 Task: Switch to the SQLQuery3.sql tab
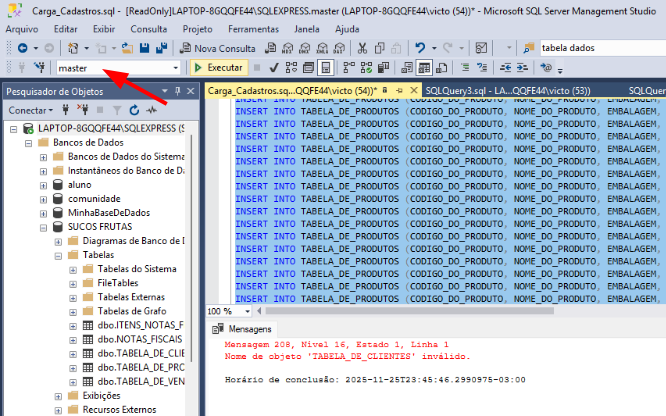tap(508, 91)
